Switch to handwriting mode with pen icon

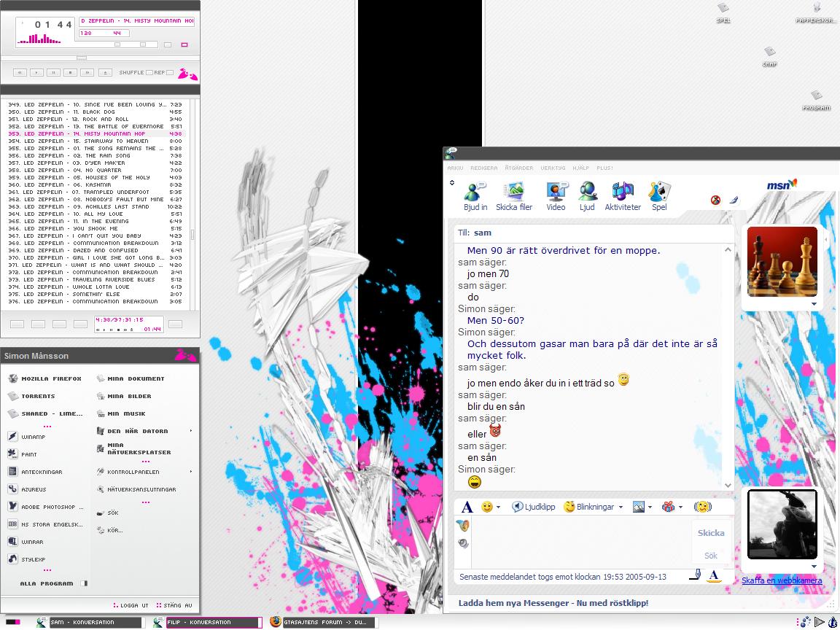pos(695,576)
